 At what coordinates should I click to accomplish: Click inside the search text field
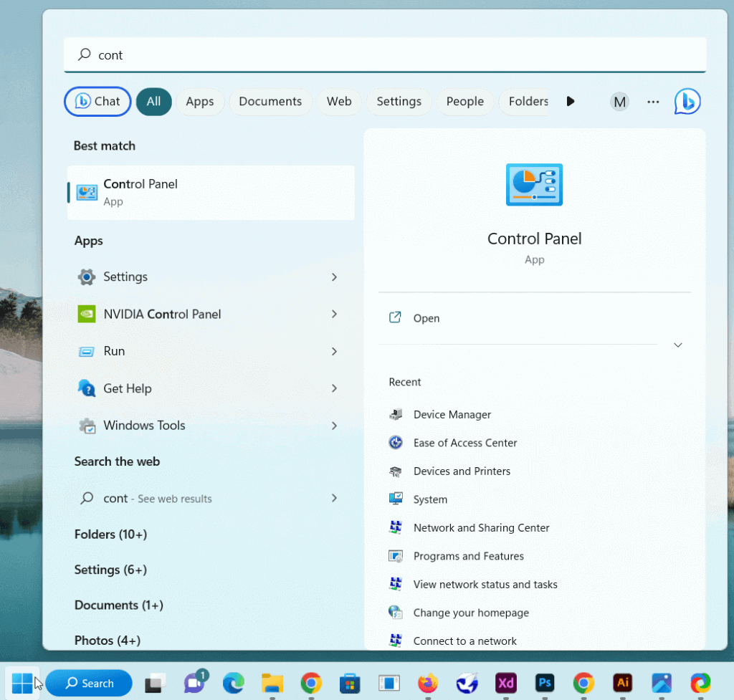385,54
